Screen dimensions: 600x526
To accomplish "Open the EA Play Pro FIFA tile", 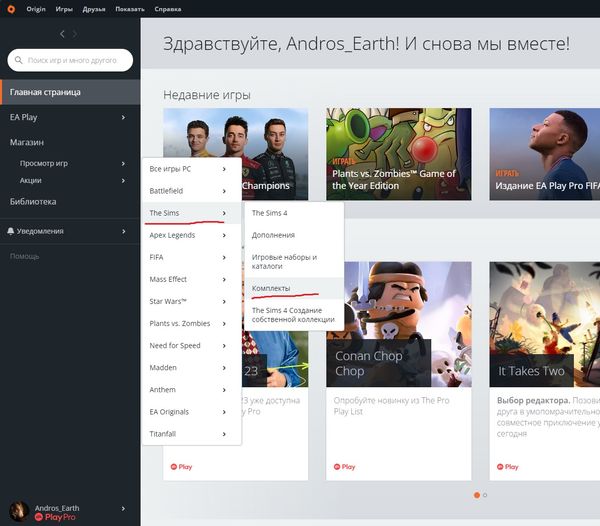I will click(545, 154).
